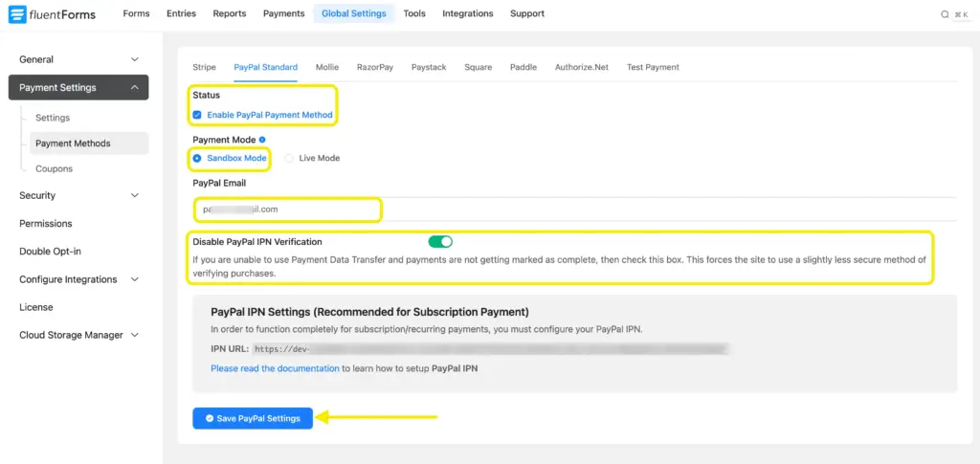
Task: Click the PayPal Email label
Action: click(x=219, y=184)
